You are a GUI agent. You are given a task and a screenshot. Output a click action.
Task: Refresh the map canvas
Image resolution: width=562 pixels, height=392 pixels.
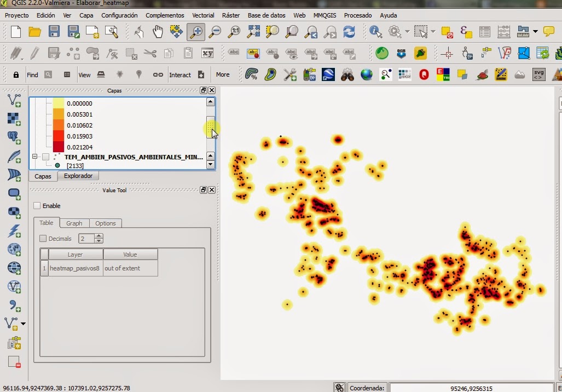(349, 32)
